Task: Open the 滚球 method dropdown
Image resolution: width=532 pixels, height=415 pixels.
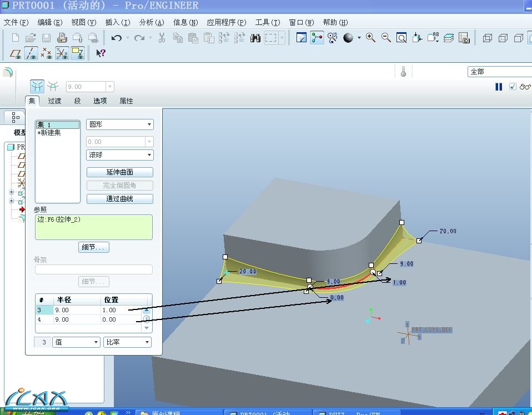Action: point(120,155)
